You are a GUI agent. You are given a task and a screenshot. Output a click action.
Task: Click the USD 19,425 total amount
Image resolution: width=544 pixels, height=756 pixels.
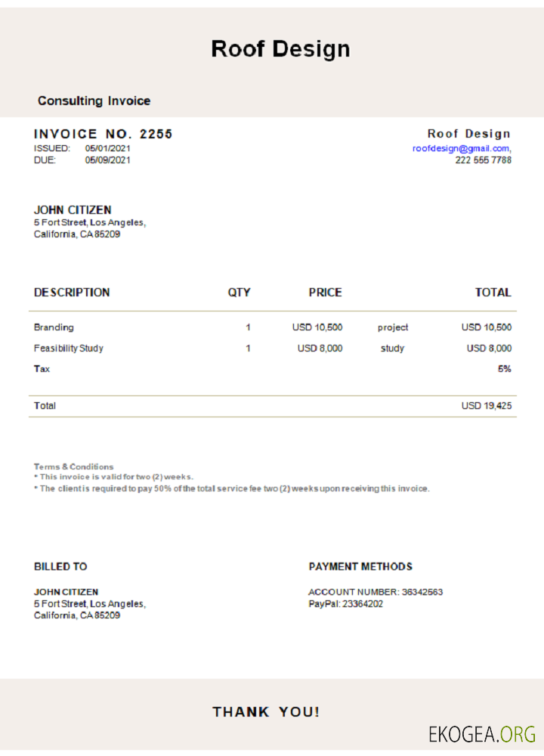tap(486, 406)
